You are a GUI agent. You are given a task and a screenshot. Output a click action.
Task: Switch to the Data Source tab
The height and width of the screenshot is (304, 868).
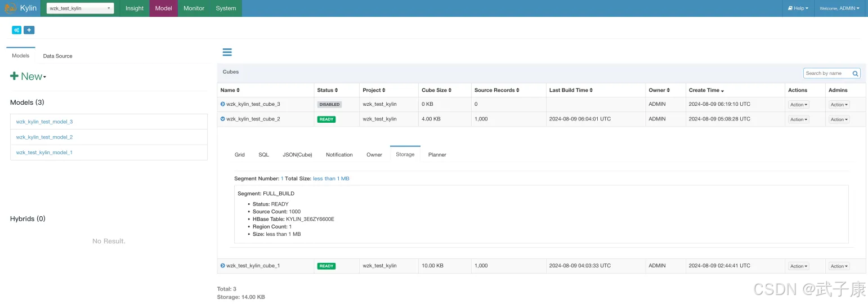click(57, 56)
